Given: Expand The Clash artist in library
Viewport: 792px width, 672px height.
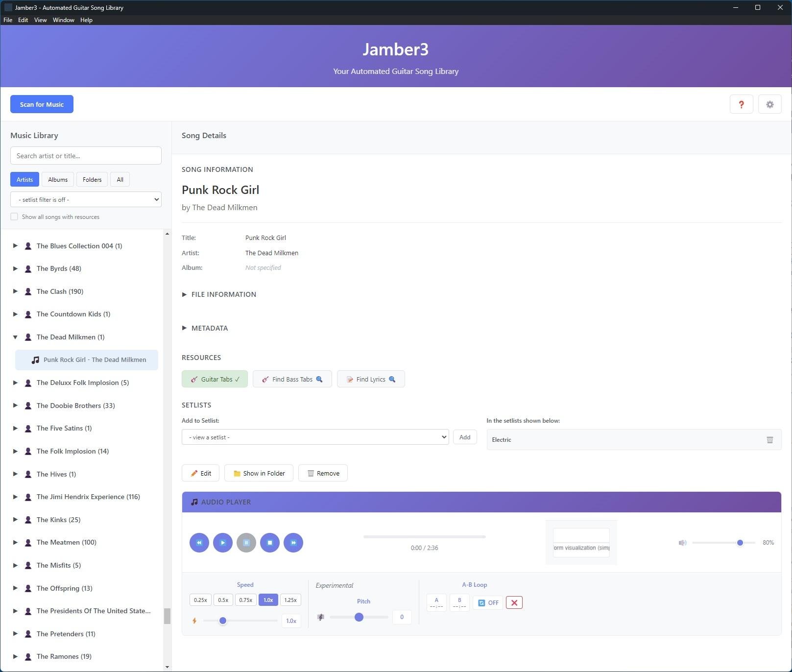Looking at the screenshot, I should (15, 291).
